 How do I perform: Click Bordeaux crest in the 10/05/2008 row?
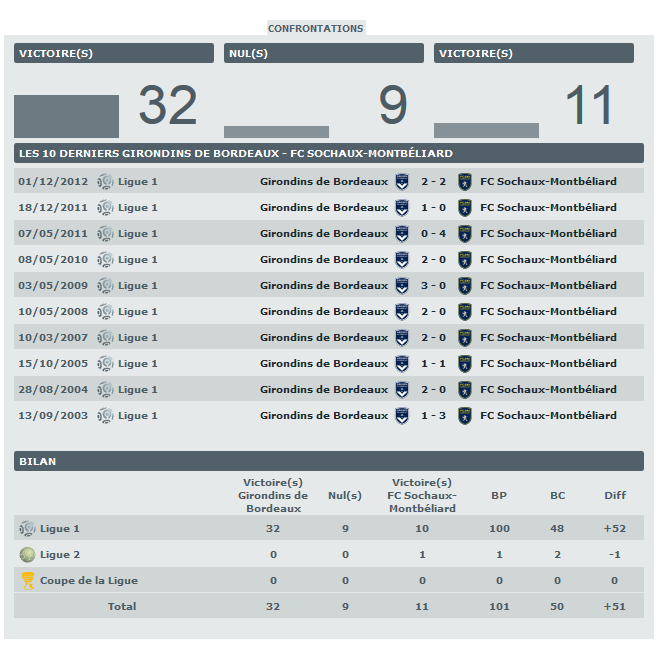(402, 312)
